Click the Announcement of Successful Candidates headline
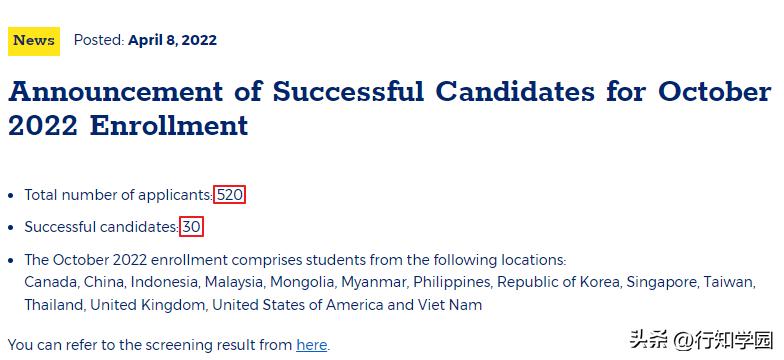Viewport: 784px width, 360px height. pyautogui.click(x=390, y=108)
